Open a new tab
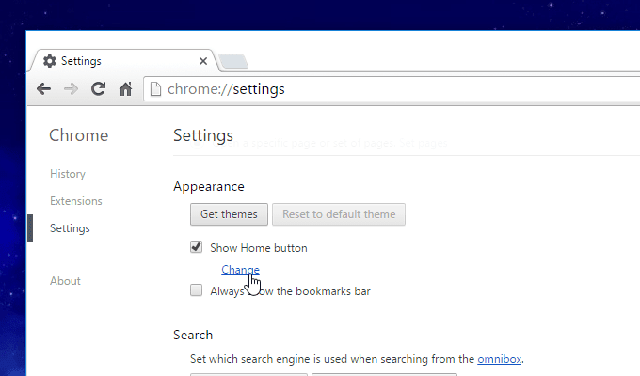 (233, 62)
